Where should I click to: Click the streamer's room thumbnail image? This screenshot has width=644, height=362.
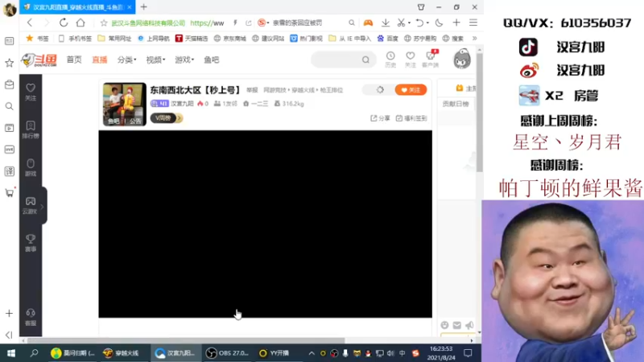point(125,105)
